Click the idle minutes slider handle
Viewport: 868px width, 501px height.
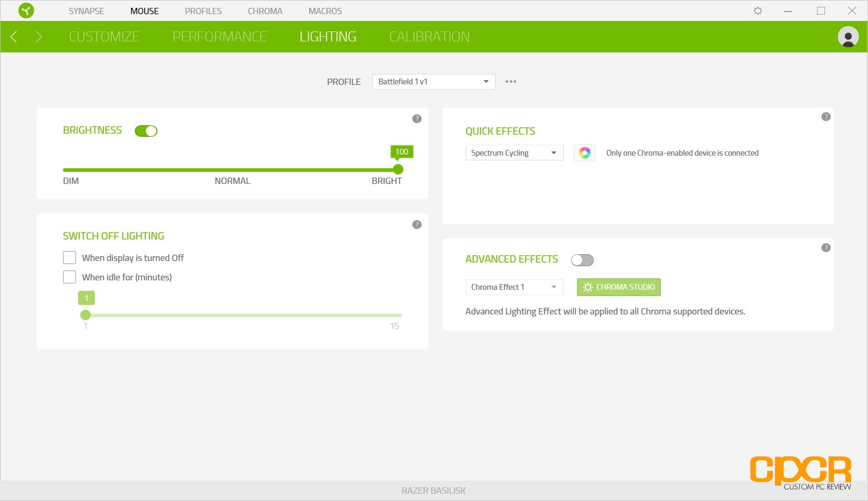coord(85,315)
